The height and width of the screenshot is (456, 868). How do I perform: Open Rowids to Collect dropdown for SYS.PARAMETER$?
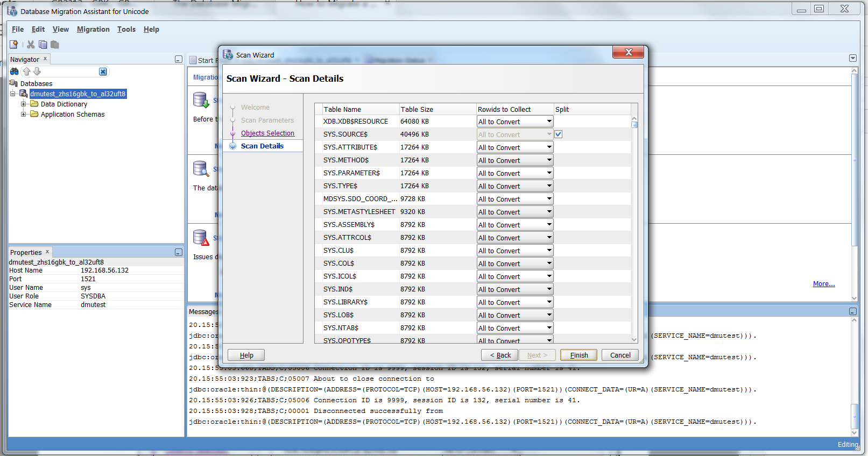coord(515,173)
